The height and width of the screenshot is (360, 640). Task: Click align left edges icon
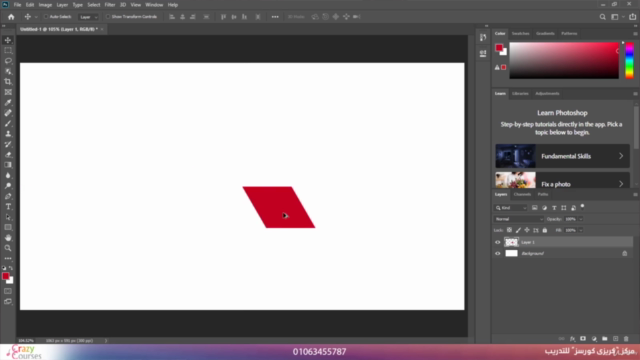(x=172, y=17)
